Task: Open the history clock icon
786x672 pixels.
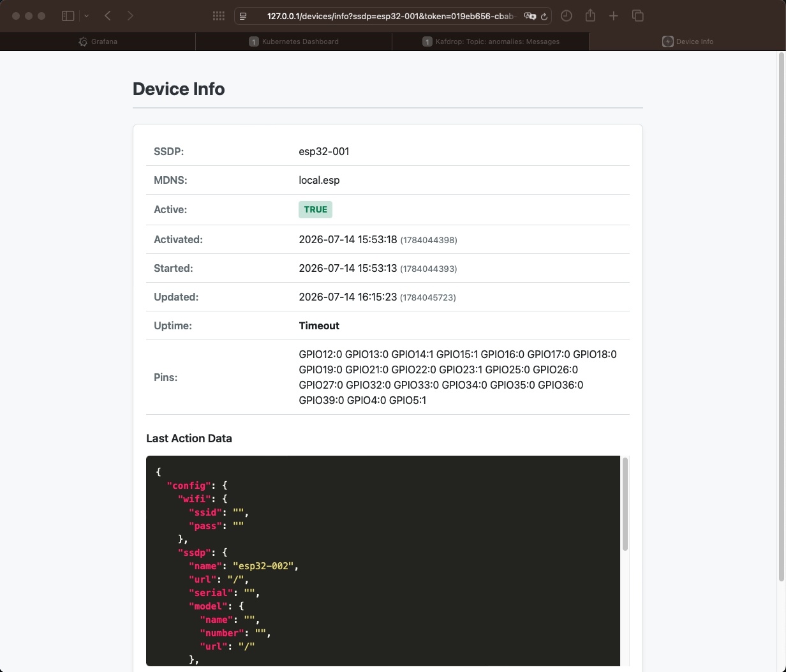Action: point(567,16)
